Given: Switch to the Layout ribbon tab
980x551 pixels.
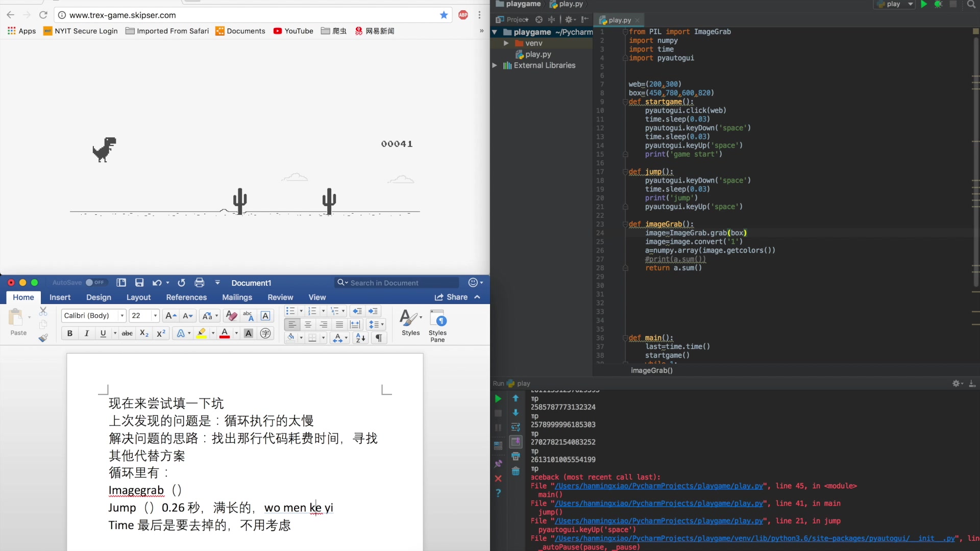Looking at the screenshot, I should tap(138, 297).
